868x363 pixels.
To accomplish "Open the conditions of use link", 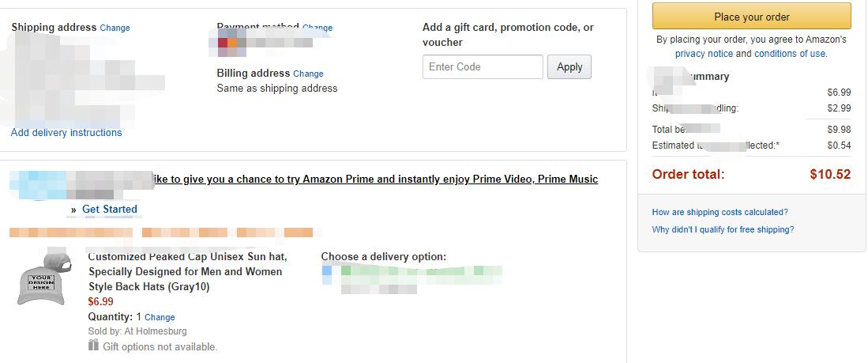I will tap(790, 54).
